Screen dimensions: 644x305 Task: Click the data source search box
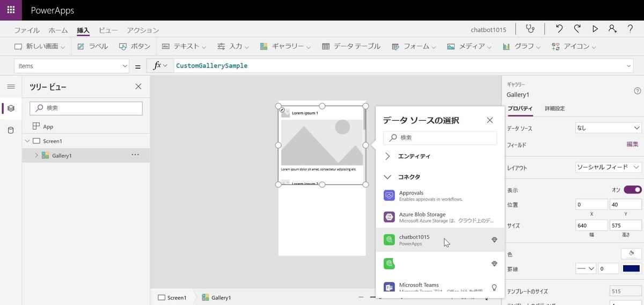coord(440,137)
